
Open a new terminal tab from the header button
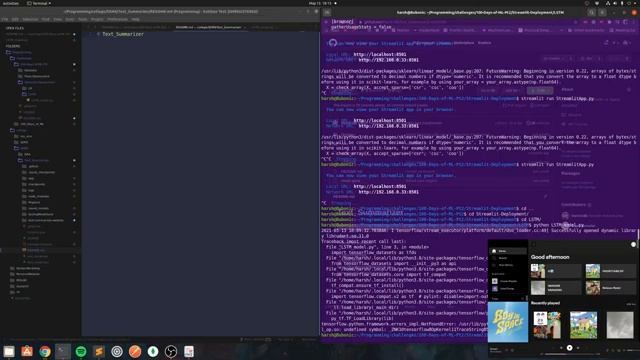point(327,13)
